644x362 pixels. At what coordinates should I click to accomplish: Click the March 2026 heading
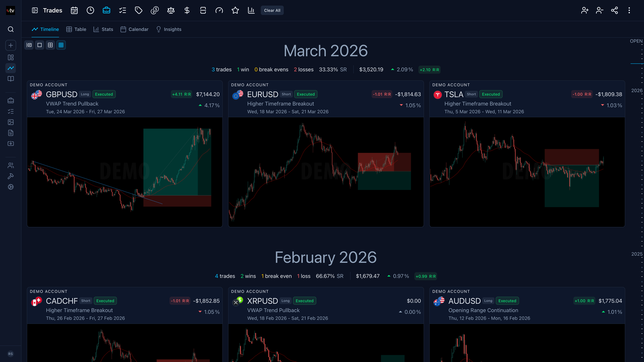pos(326,51)
